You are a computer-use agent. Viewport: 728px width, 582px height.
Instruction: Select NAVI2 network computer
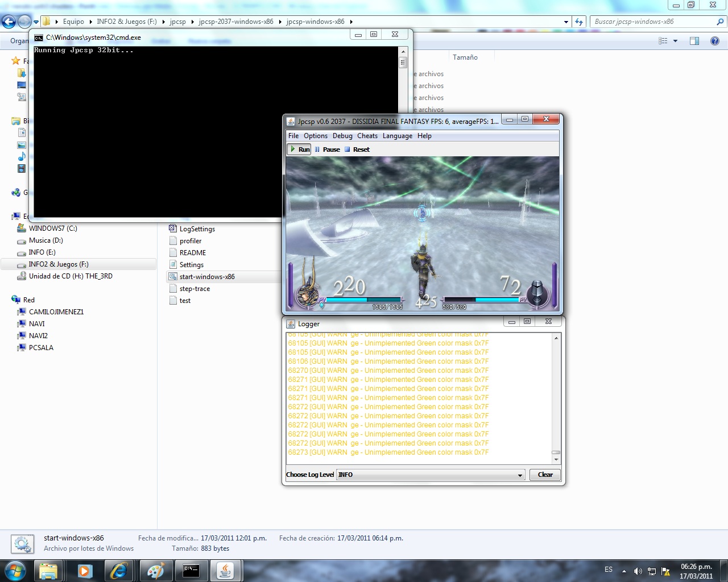[38, 336]
